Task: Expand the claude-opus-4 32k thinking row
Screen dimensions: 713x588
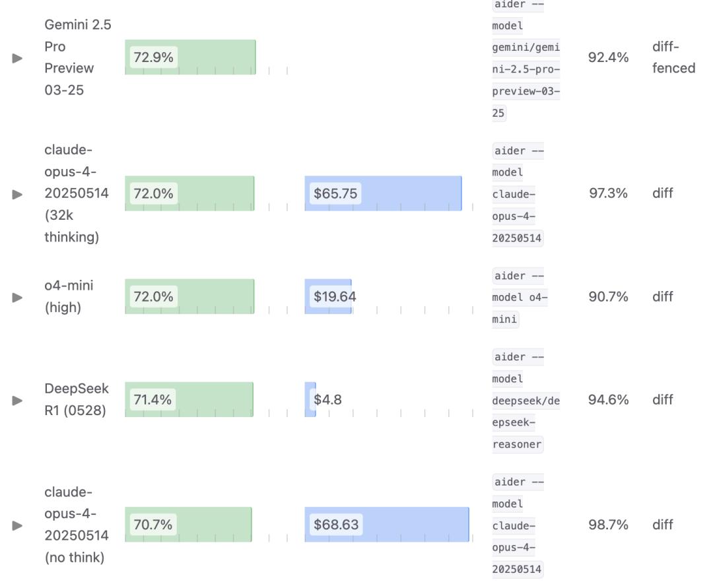Action: [x=17, y=195]
